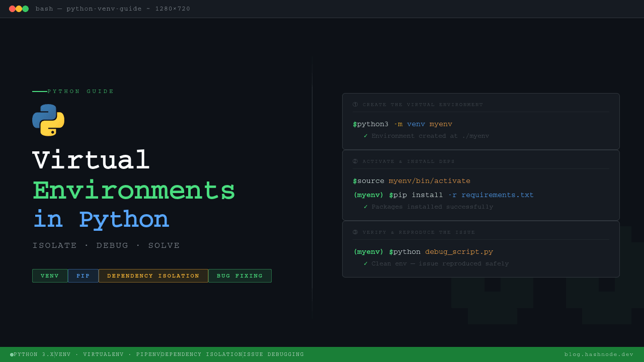Click the step 3 circled number icon
Image resolution: width=644 pixels, height=362 pixels.
[x=355, y=232]
